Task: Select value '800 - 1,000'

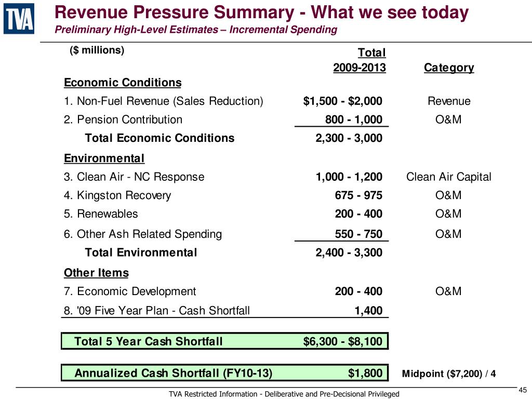Action: [353, 119]
